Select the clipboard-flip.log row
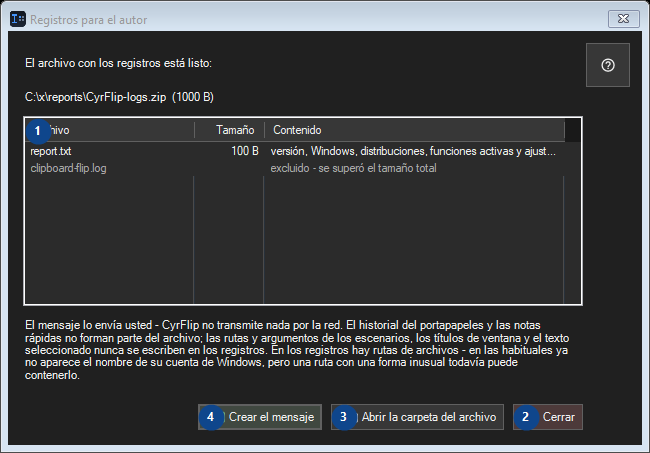The width and height of the screenshot is (650, 453). click(x=295, y=168)
